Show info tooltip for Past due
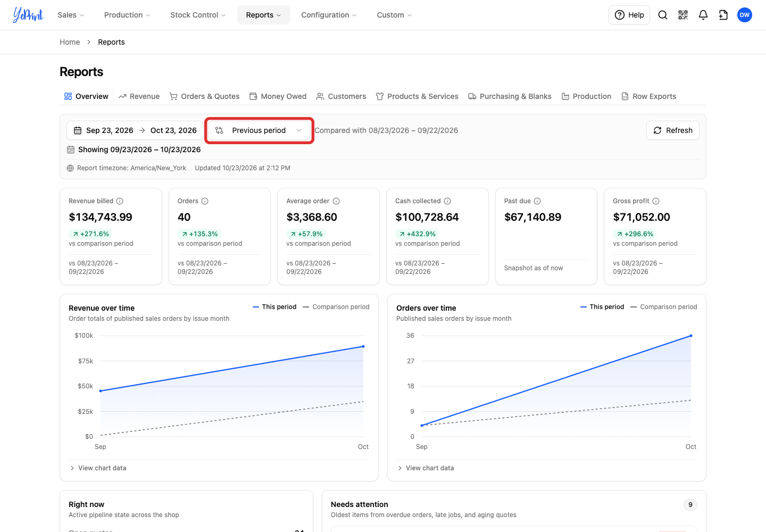766x532 pixels. [537, 201]
